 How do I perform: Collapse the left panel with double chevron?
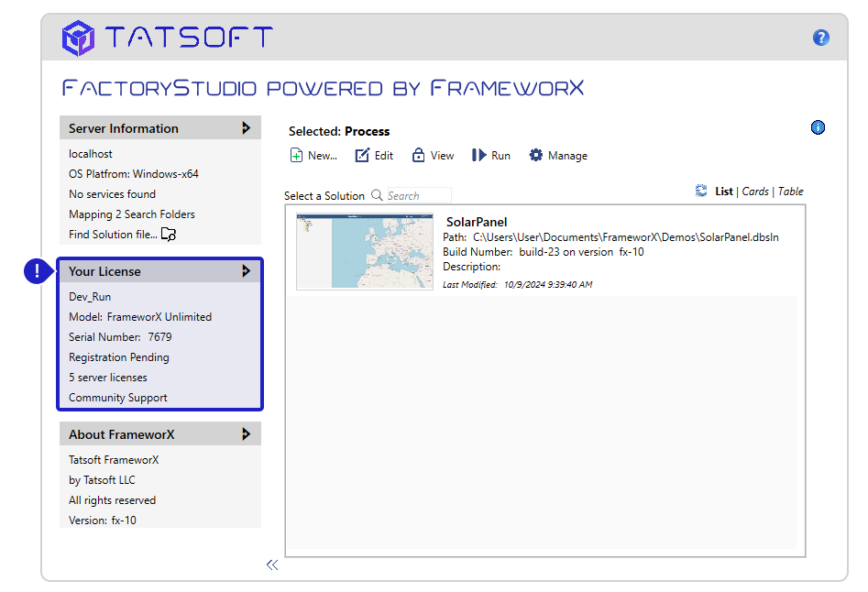[x=272, y=565]
